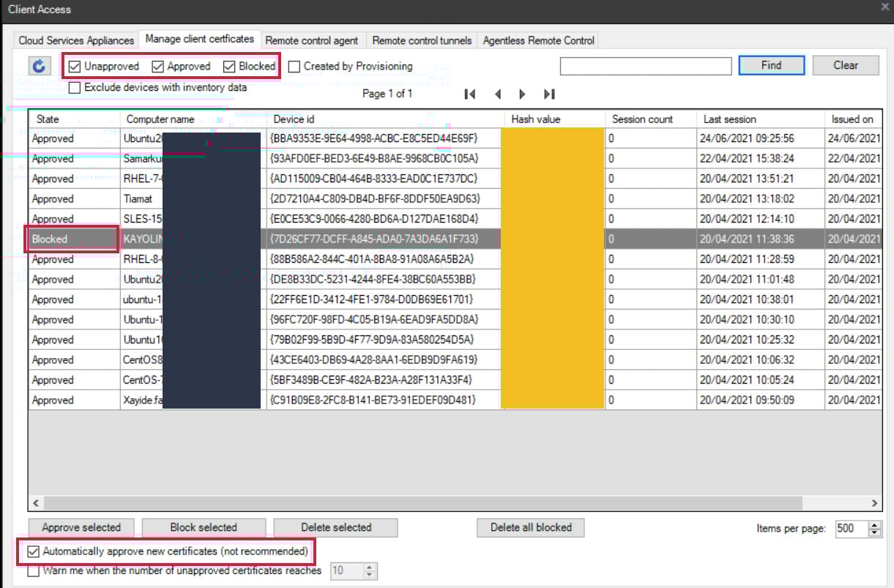Uncheck the Unapproved filter checkbox
Screen dimensions: 894x588
point(75,67)
